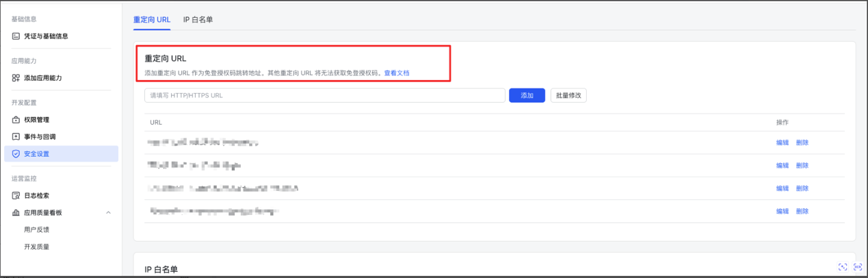This screenshot has height=278, width=868.
Task: Open 用户反馈 in the sidebar
Action: click(x=36, y=230)
